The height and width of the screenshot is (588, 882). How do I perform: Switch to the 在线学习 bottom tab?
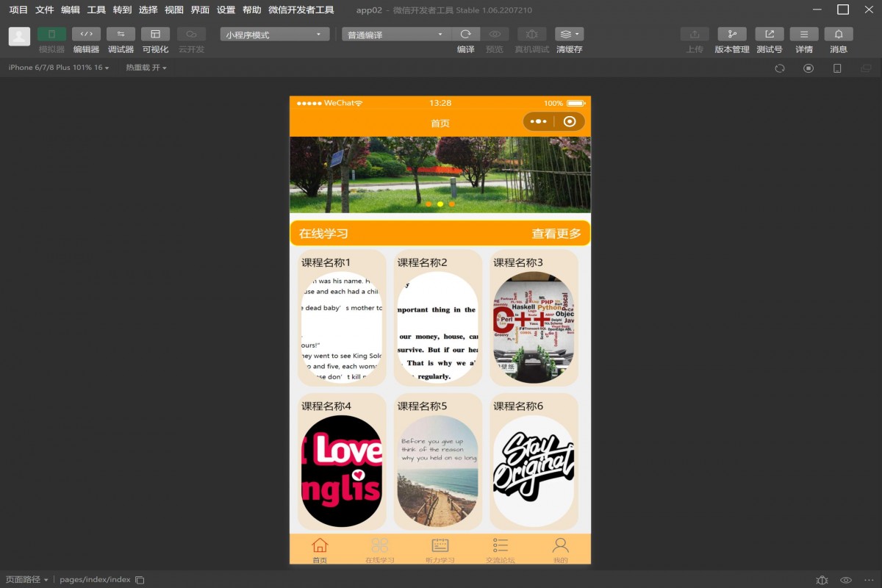click(380, 550)
